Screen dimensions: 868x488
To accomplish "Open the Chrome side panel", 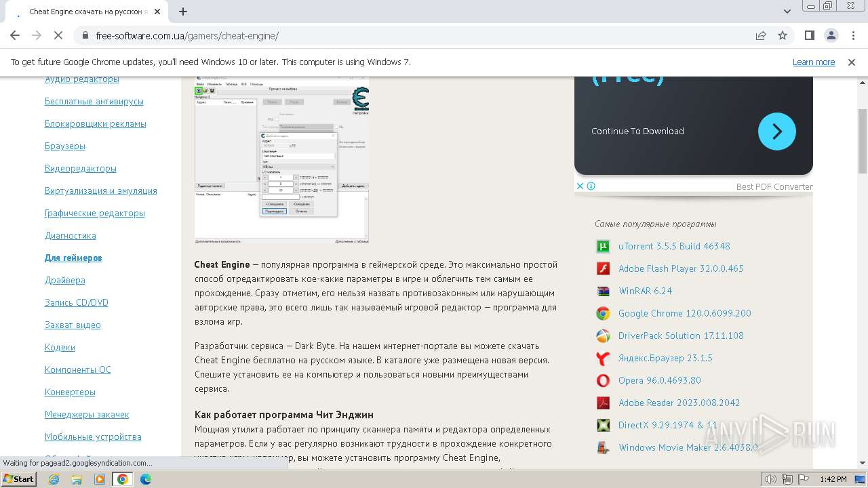I will [810, 36].
